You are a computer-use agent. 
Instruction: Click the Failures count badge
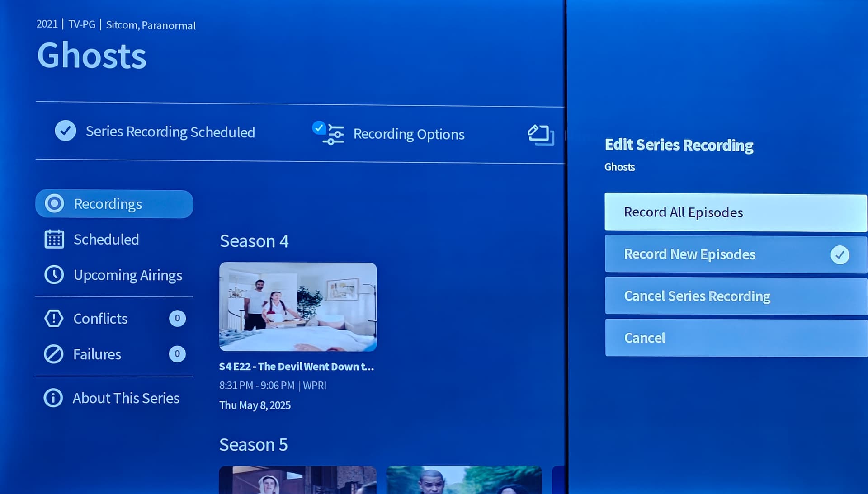tap(177, 354)
